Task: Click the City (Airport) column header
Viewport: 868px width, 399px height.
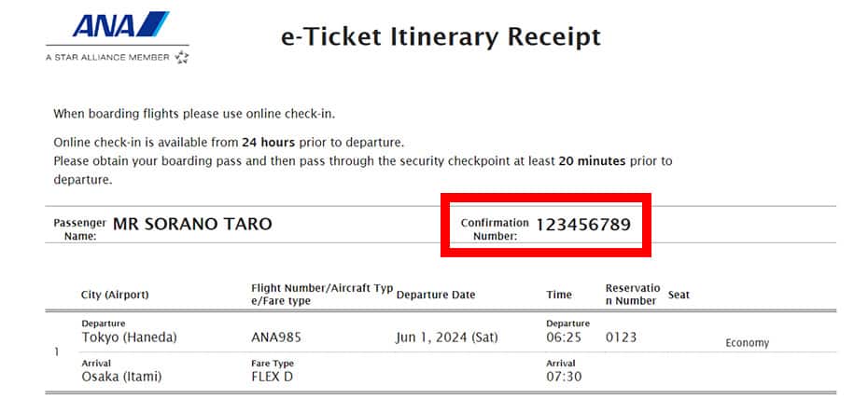Action: click(x=115, y=295)
